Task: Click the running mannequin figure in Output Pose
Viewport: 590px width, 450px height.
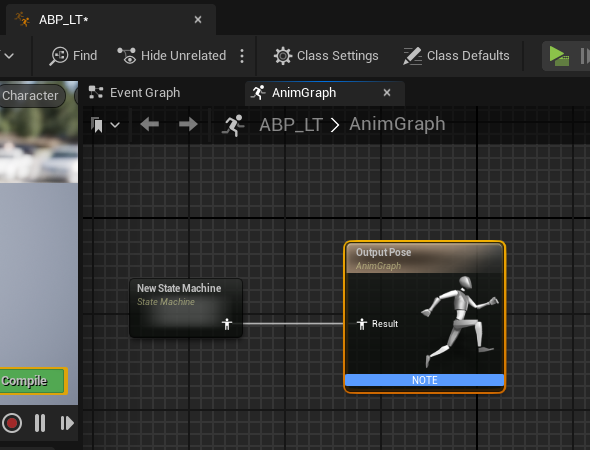Action: [x=460, y=321]
